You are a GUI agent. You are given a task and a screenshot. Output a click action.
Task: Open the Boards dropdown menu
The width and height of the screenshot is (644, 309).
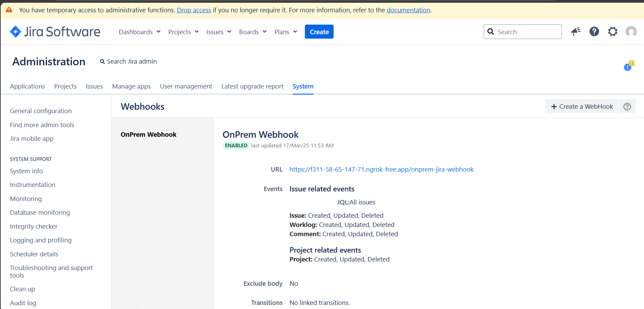pos(252,31)
